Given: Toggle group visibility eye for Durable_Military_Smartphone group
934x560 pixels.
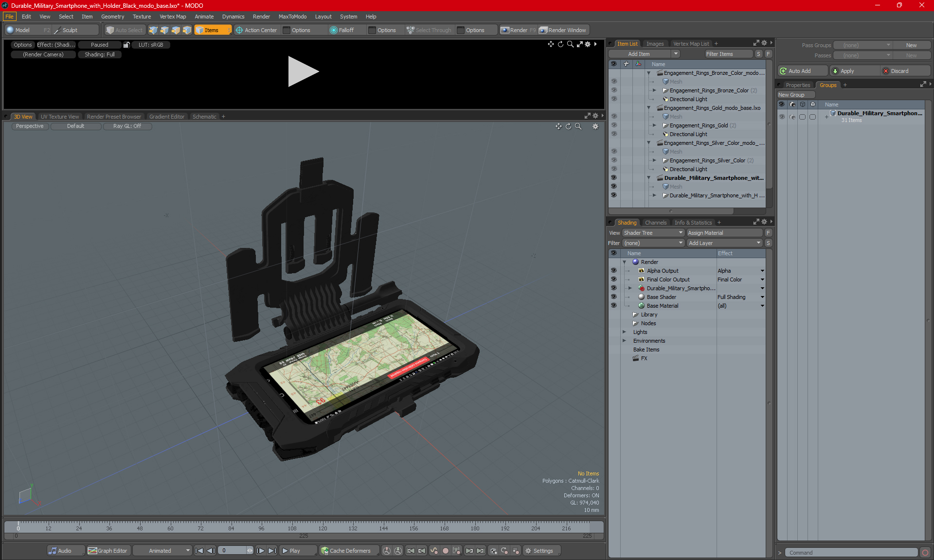Looking at the screenshot, I should [x=782, y=117].
